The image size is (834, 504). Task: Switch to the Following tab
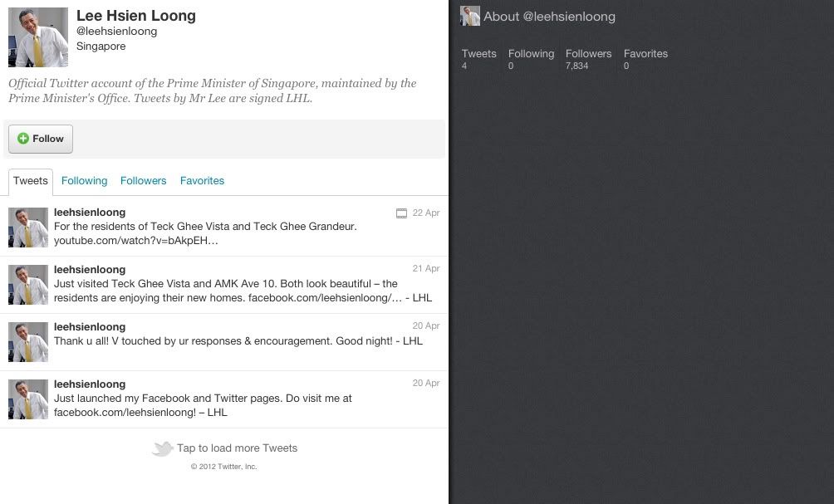coord(84,181)
